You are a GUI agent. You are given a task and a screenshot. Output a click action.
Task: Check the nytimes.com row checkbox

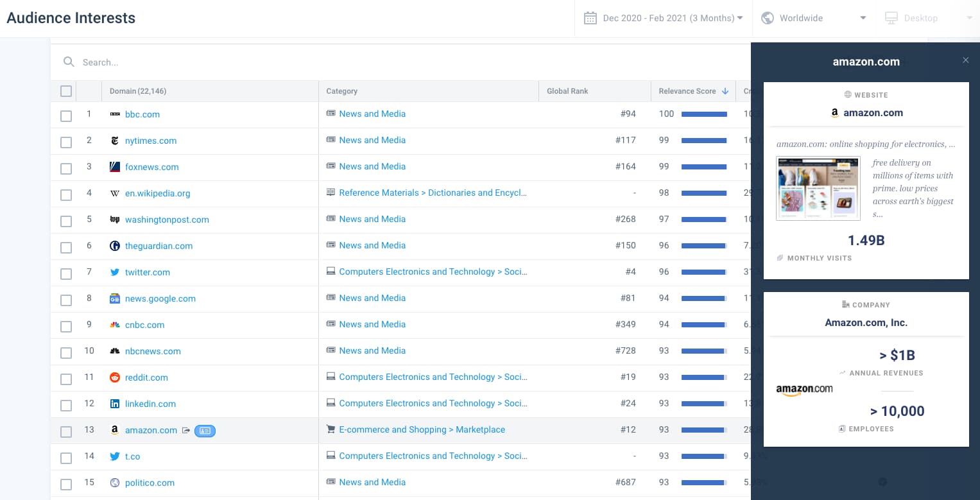pyautogui.click(x=66, y=142)
